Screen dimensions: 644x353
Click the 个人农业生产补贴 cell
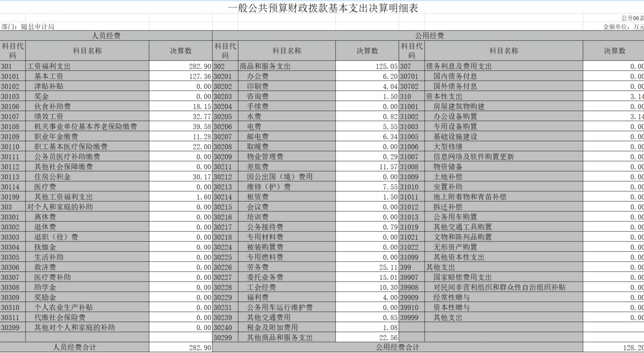pos(87,307)
